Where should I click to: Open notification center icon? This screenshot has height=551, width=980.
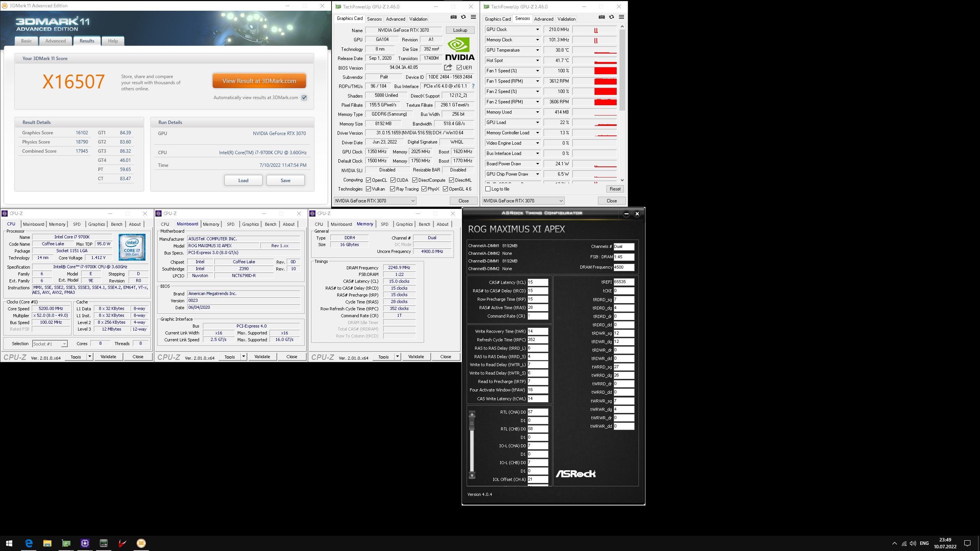[968, 543]
